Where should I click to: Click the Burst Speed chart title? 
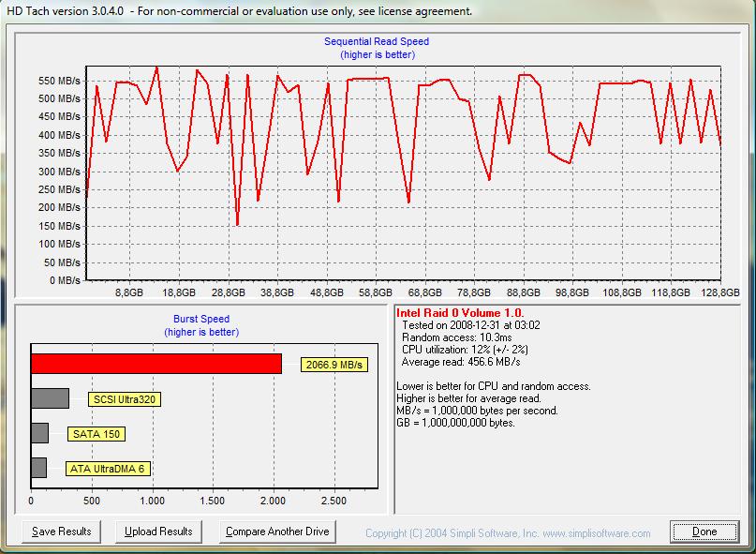click(201, 319)
